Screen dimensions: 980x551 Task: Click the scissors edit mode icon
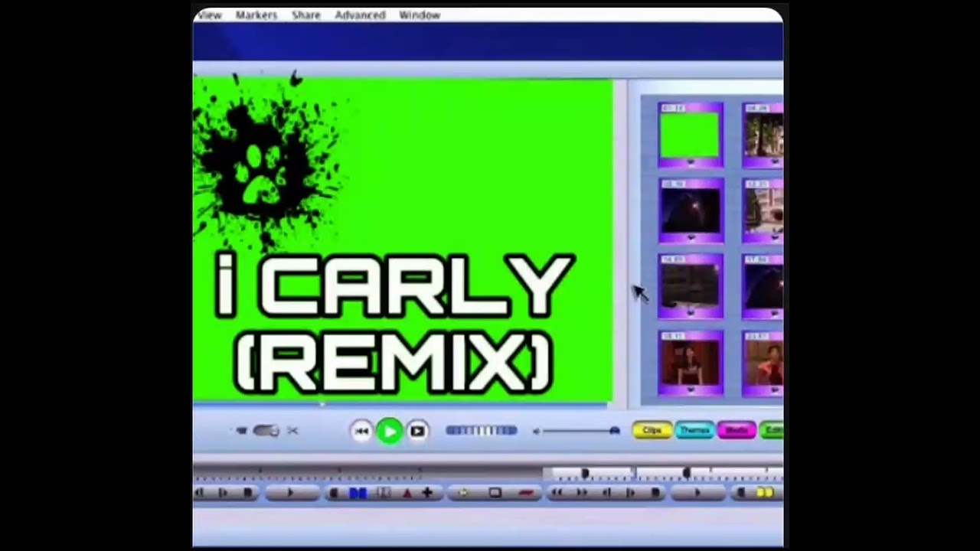click(x=292, y=431)
